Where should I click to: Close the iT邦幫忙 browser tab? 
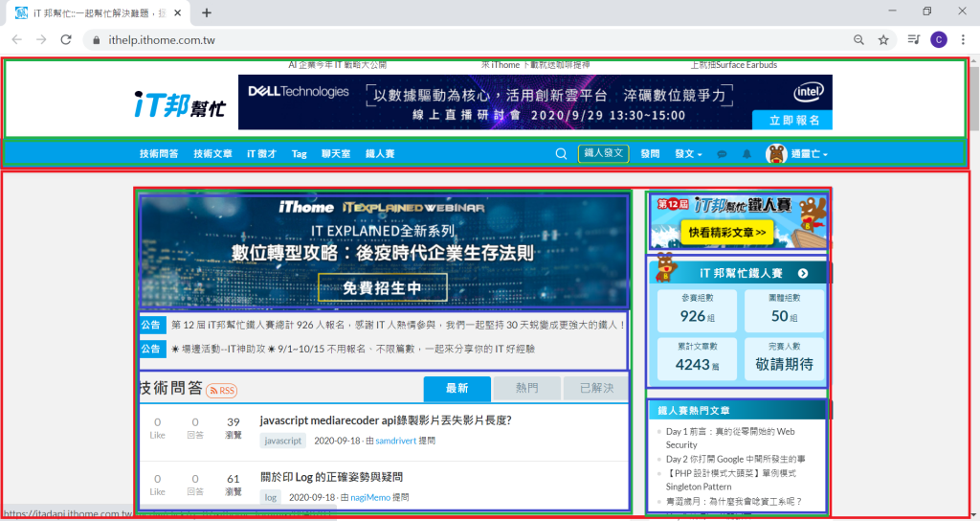tap(177, 12)
